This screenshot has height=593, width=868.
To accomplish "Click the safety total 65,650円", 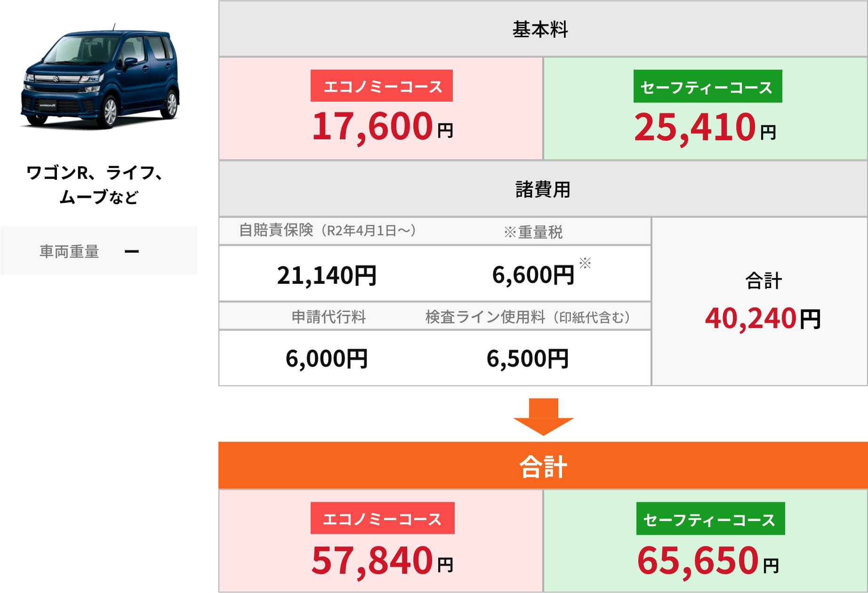I will pyautogui.click(x=708, y=561).
